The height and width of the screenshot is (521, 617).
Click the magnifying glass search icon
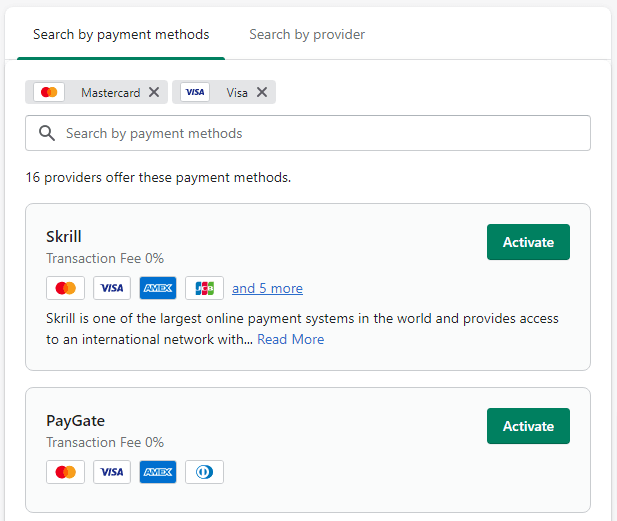click(x=47, y=133)
